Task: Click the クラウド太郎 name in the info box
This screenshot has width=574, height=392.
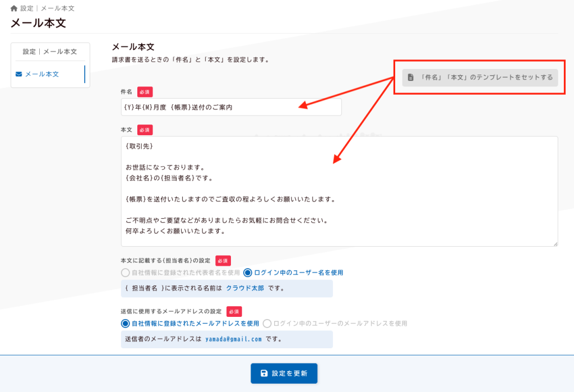Action: [x=245, y=289]
